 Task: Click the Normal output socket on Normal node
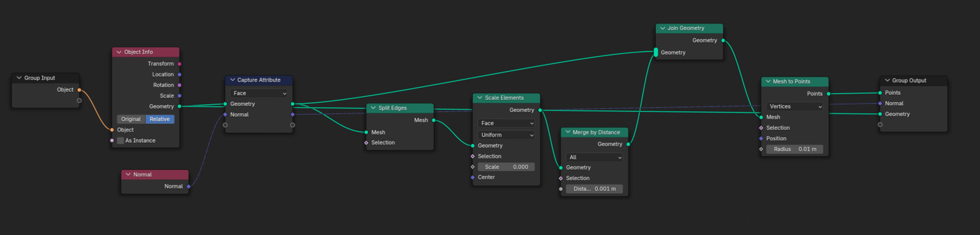tap(189, 187)
